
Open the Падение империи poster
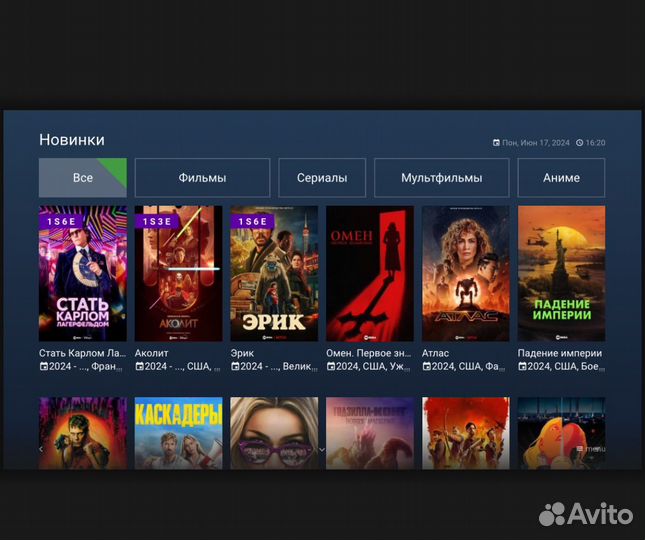pos(561,273)
